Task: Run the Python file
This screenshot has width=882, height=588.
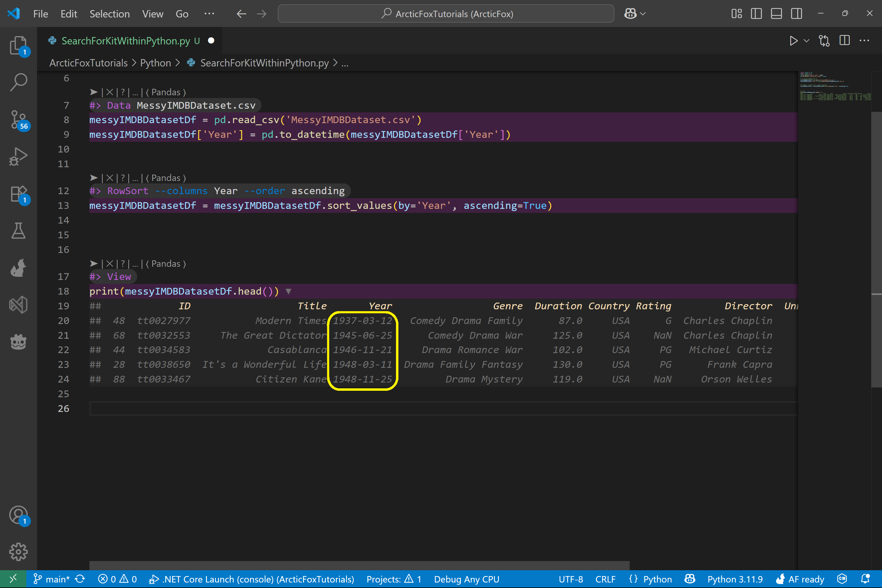Action: point(793,40)
